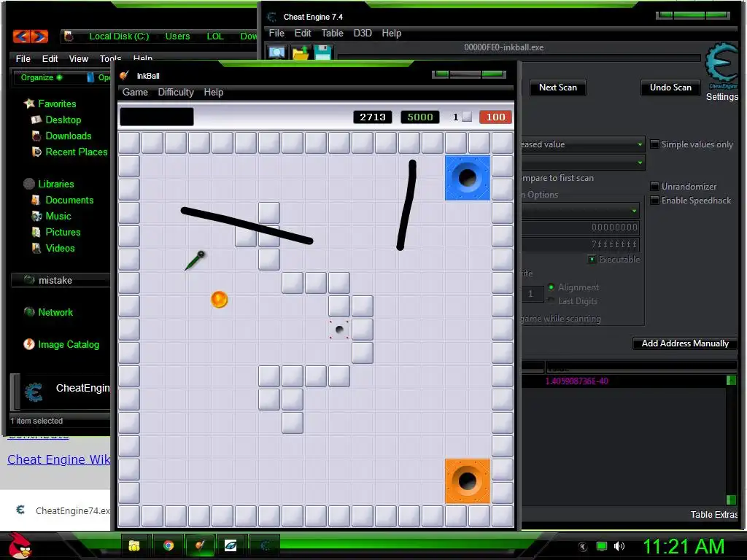Click the small gray hole in InkBall
This screenshot has height=560, width=747.
coord(339,330)
